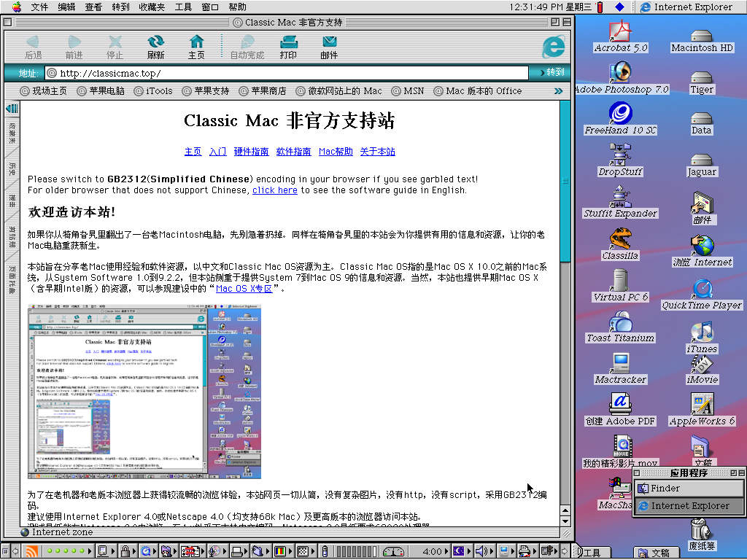Select StuffIt Expander desktop icon
The height and width of the screenshot is (560, 747).
(620, 196)
